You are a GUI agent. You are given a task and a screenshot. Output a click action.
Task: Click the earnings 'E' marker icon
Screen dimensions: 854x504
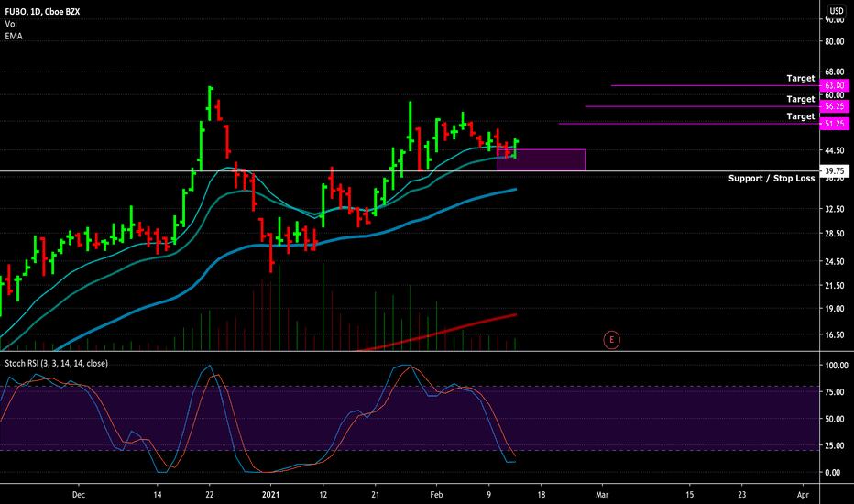click(611, 340)
